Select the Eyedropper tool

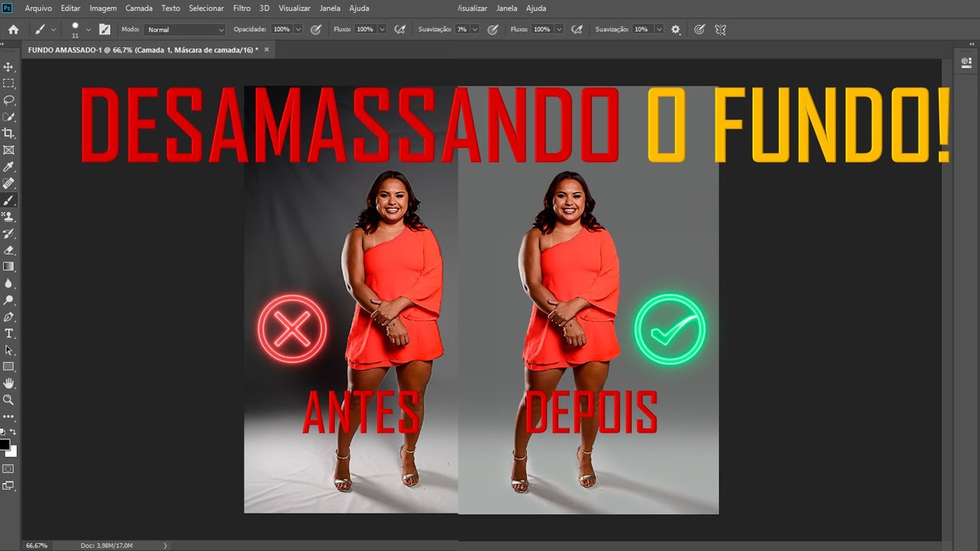pyautogui.click(x=8, y=167)
